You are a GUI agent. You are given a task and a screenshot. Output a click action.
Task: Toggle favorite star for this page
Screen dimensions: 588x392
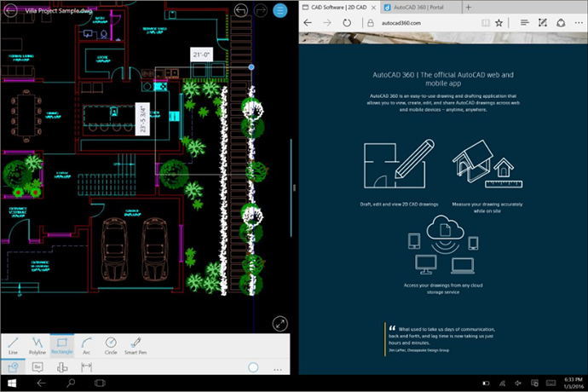[500, 21]
